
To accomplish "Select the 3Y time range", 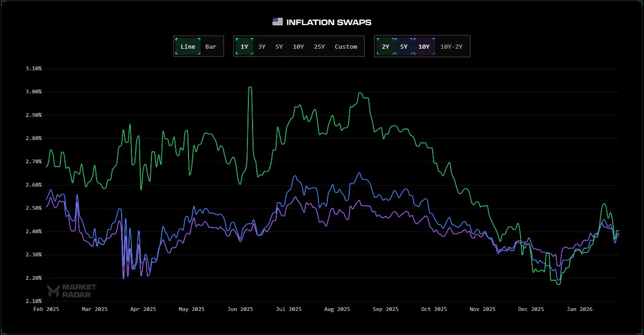I will (262, 46).
